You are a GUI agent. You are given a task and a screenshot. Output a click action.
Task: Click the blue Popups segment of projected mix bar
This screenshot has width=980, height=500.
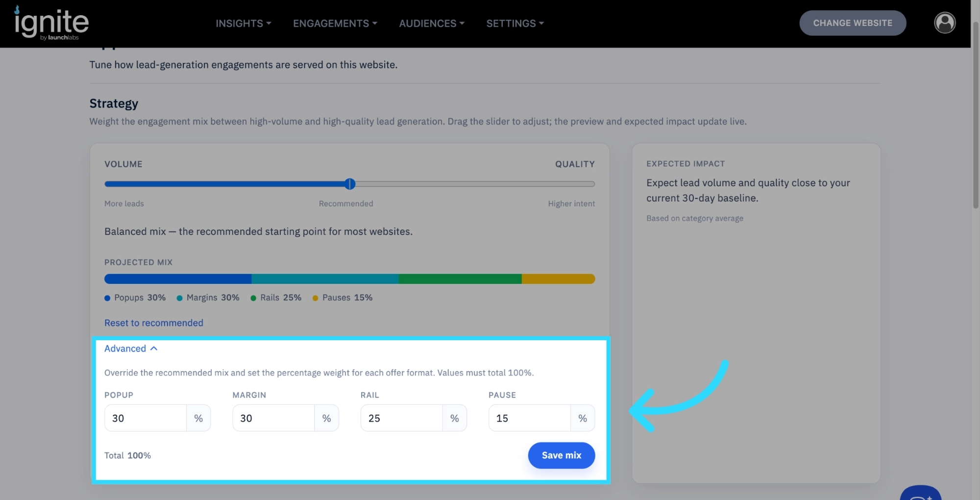pos(178,279)
